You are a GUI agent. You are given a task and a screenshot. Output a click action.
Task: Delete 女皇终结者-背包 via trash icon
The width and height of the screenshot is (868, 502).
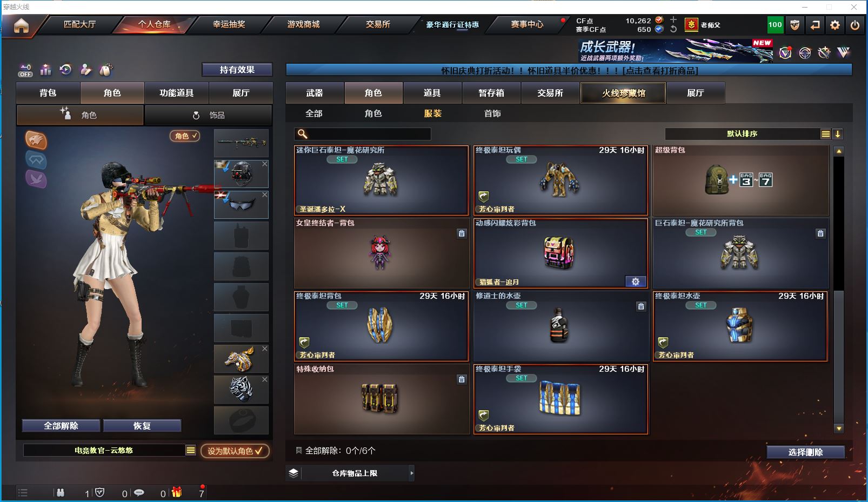point(462,233)
